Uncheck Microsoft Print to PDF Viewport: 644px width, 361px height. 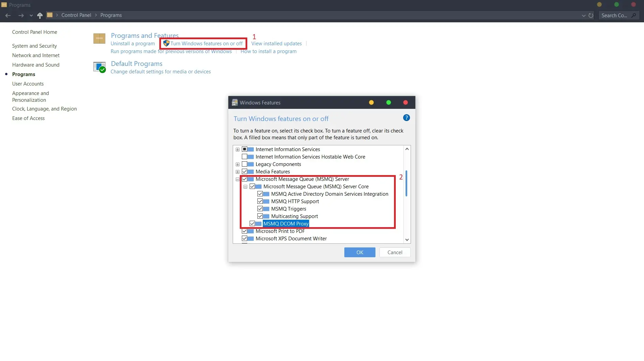[x=245, y=231]
